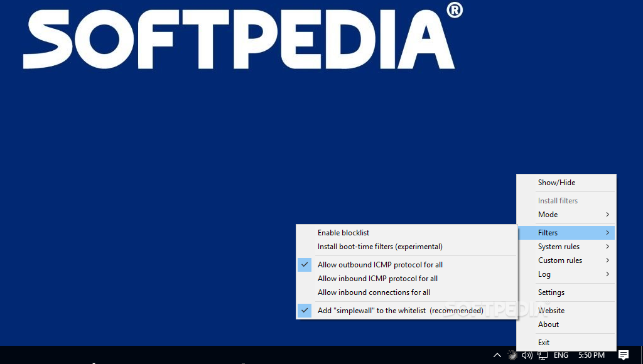Exit simplewall from the tray menu

566,342
